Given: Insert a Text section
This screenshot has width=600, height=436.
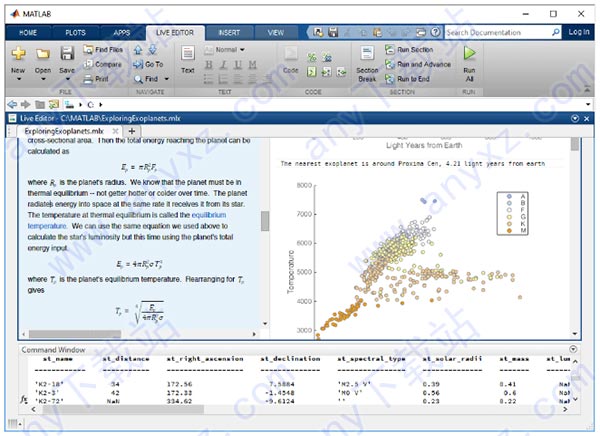Looking at the screenshot, I should pyautogui.click(x=188, y=60).
